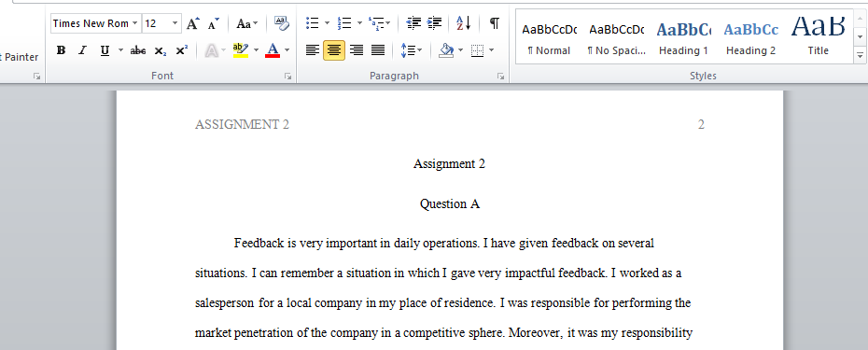Open the Change Case menu

(247, 23)
